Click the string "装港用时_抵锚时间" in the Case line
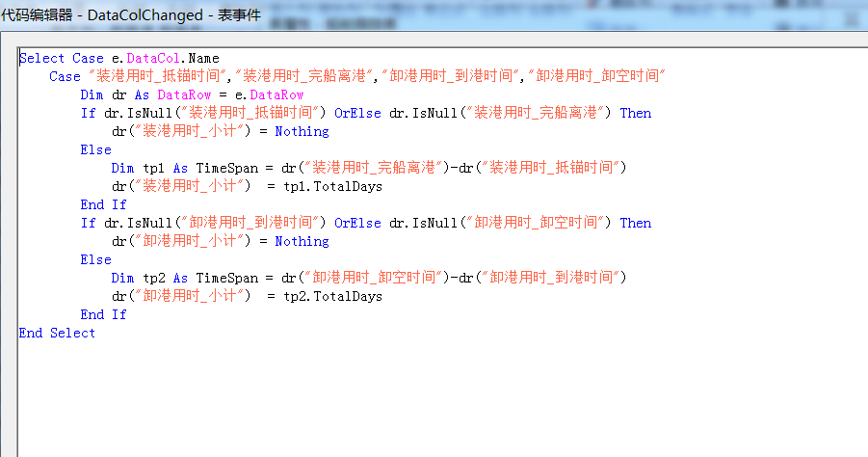 point(158,76)
